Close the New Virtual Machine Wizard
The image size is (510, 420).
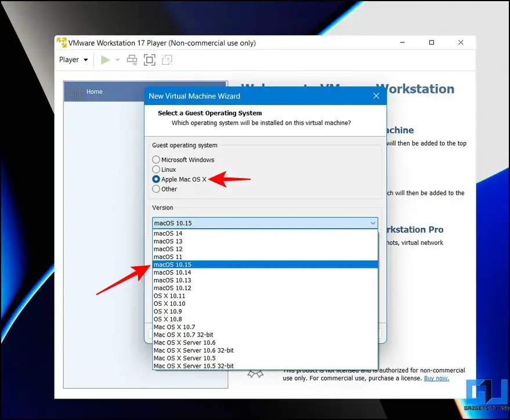pyautogui.click(x=376, y=96)
